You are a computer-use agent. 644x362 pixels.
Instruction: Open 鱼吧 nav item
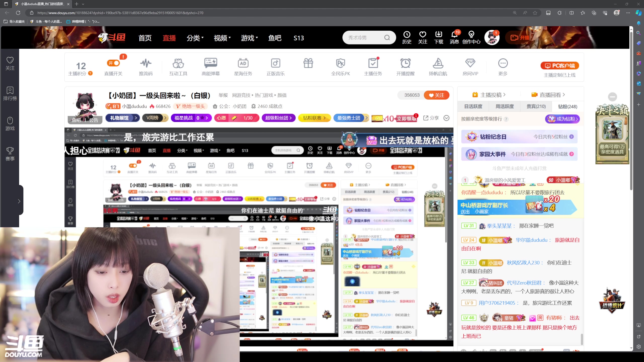click(275, 38)
